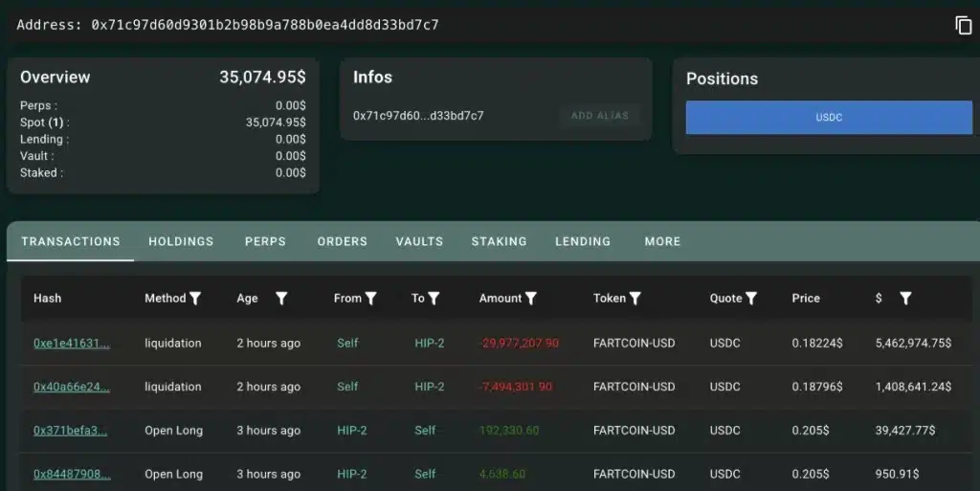This screenshot has height=491, width=980.
Task: Switch to the Holdings tab
Action: (181, 242)
